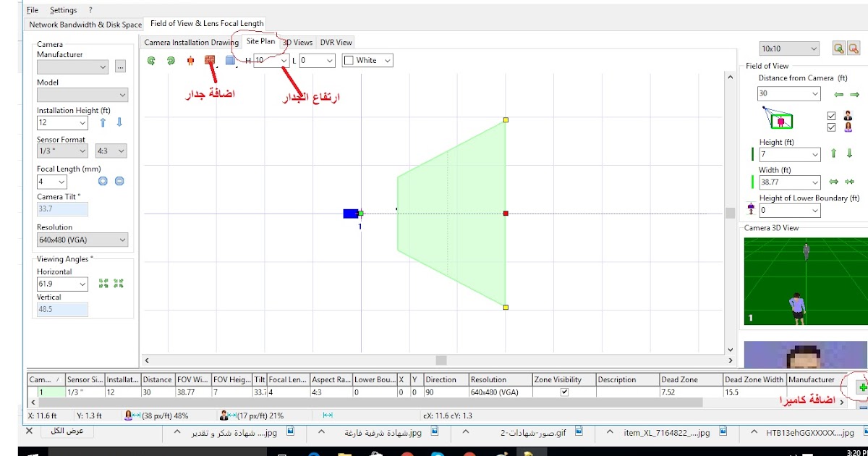Decrease focal length with minus icon
The width and height of the screenshot is (868, 456).
click(119, 181)
